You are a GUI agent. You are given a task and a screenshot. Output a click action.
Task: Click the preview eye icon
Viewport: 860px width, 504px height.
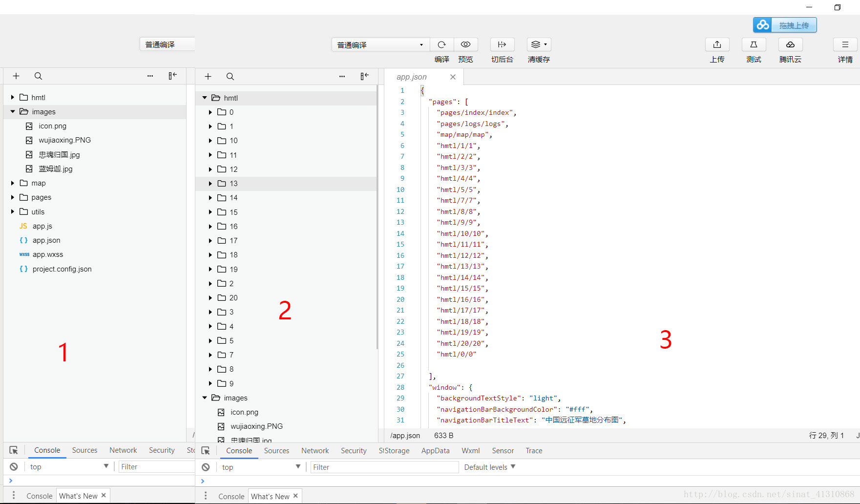(465, 44)
